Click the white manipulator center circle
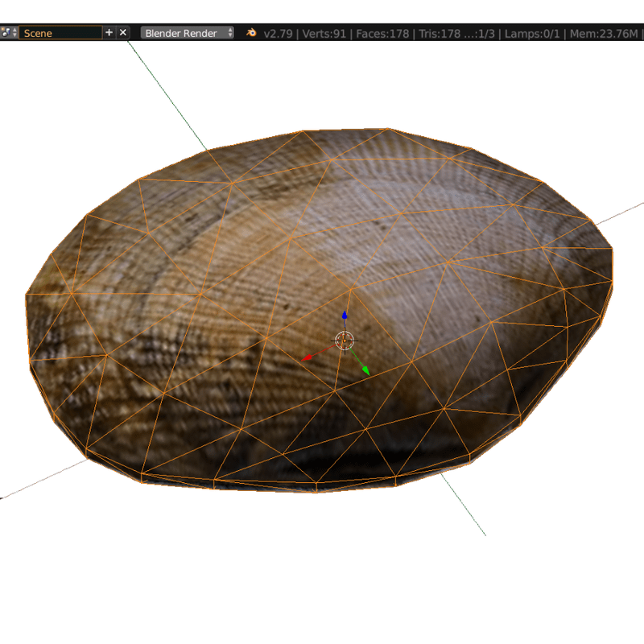644x644 pixels. tap(345, 341)
